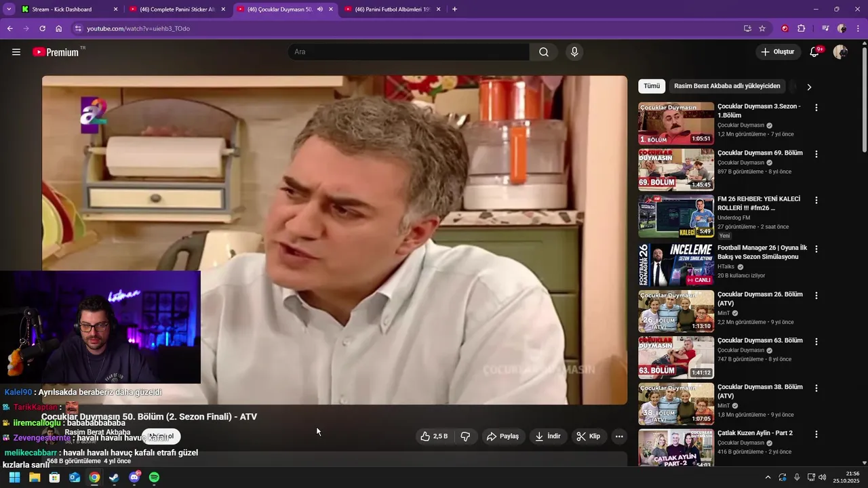Viewport: 868px width, 488px height.
Task: Like the video with 2,5 B
Action: pyautogui.click(x=433, y=436)
